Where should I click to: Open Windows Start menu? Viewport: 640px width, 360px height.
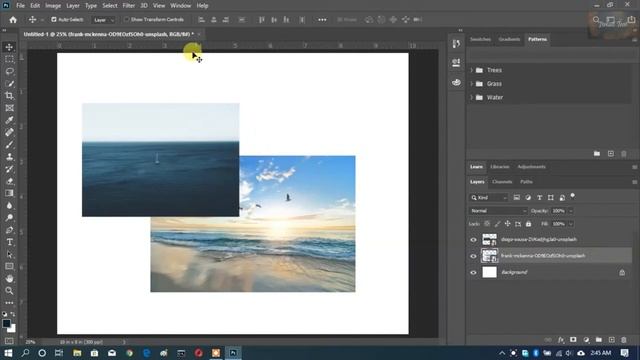[8, 353]
